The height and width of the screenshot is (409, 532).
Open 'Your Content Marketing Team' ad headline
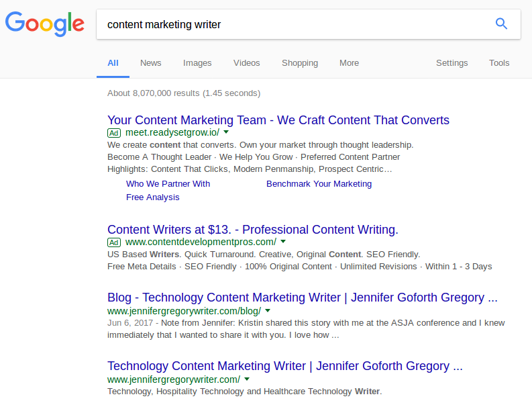(278, 120)
